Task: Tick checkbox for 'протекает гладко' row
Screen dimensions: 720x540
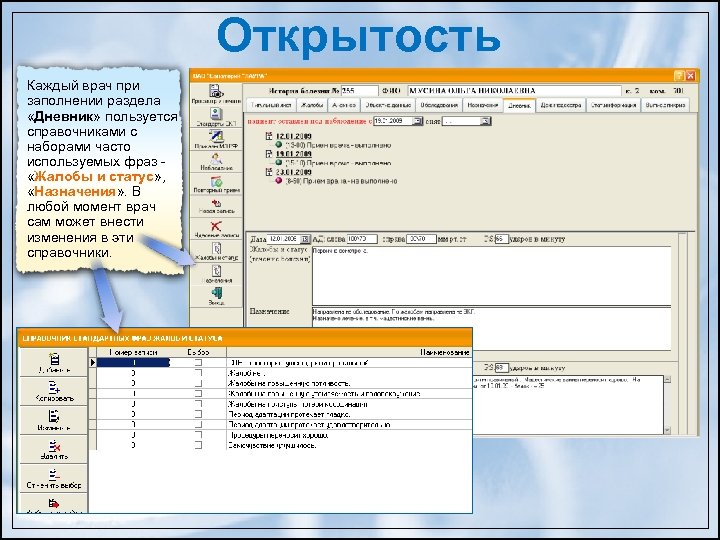Action: coord(198,414)
